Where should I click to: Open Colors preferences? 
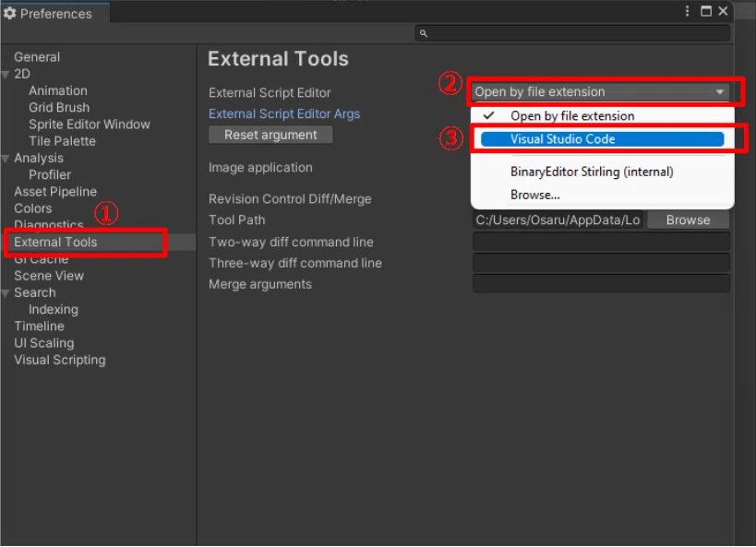(33, 208)
